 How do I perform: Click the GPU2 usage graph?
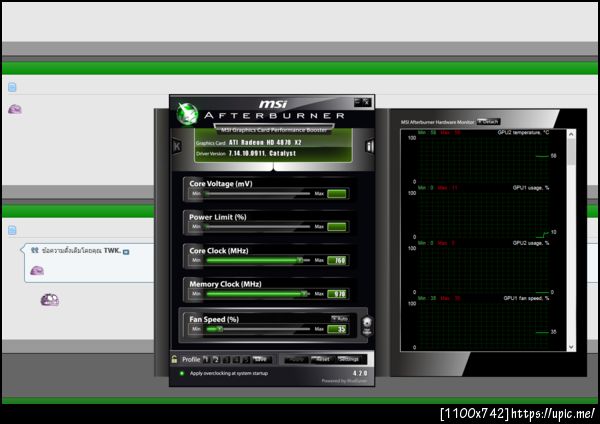(x=484, y=269)
